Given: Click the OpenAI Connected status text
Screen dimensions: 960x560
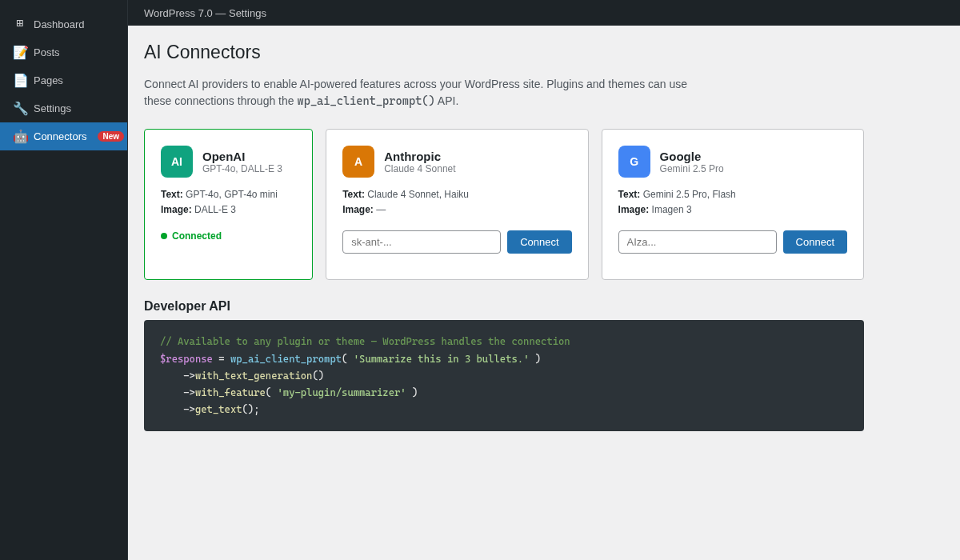Looking at the screenshot, I should (197, 236).
